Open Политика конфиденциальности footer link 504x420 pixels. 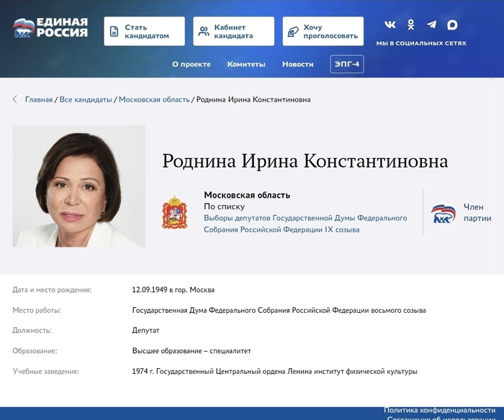coord(439,410)
